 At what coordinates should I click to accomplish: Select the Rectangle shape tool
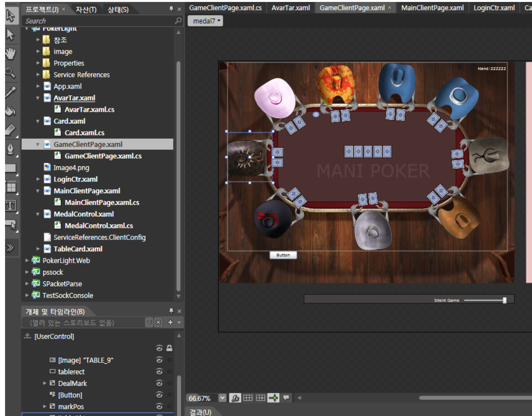[x=10, y=168]
